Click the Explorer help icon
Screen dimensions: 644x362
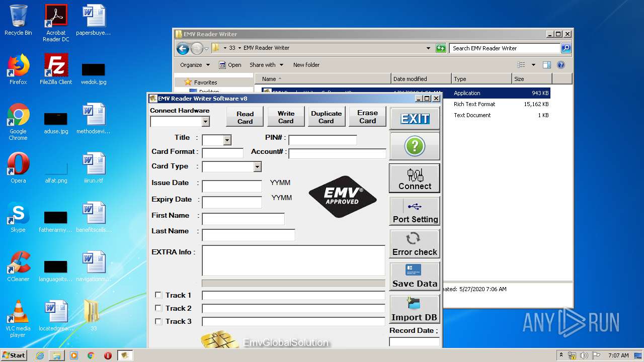point(561,65)
